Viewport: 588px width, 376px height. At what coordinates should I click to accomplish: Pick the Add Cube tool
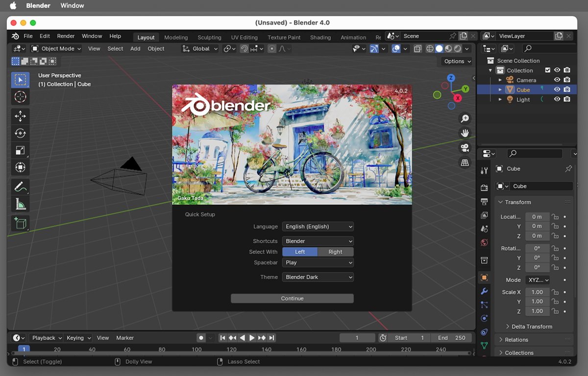tap(20, 223)
